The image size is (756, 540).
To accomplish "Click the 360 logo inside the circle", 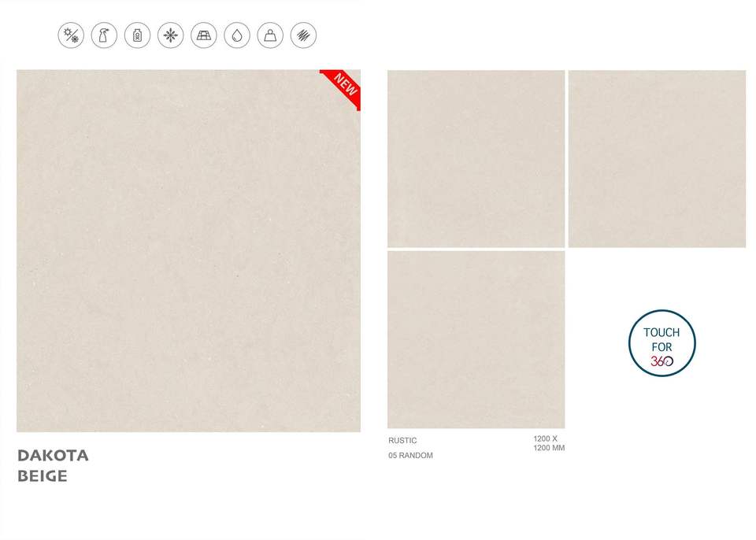I will [x=662, y=361].
